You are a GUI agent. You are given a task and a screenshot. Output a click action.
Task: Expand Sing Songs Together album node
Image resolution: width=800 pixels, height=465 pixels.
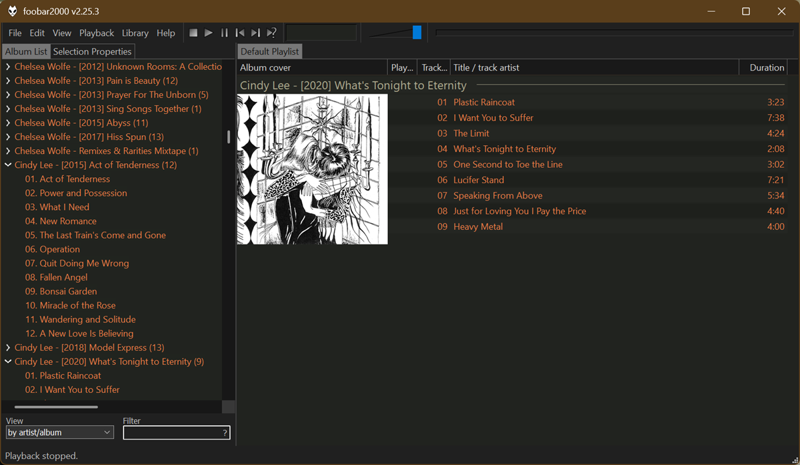point(8,109)
